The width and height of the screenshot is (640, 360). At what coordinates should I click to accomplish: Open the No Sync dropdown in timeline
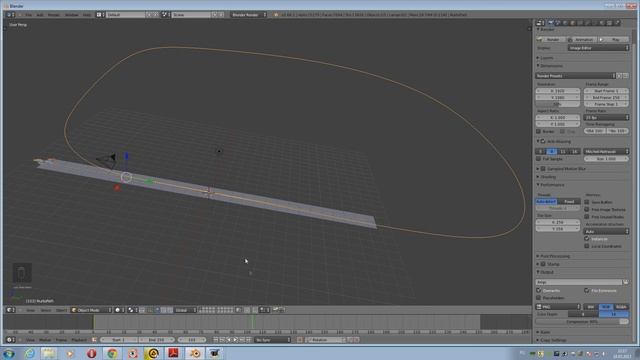click(x=272, y=340)
